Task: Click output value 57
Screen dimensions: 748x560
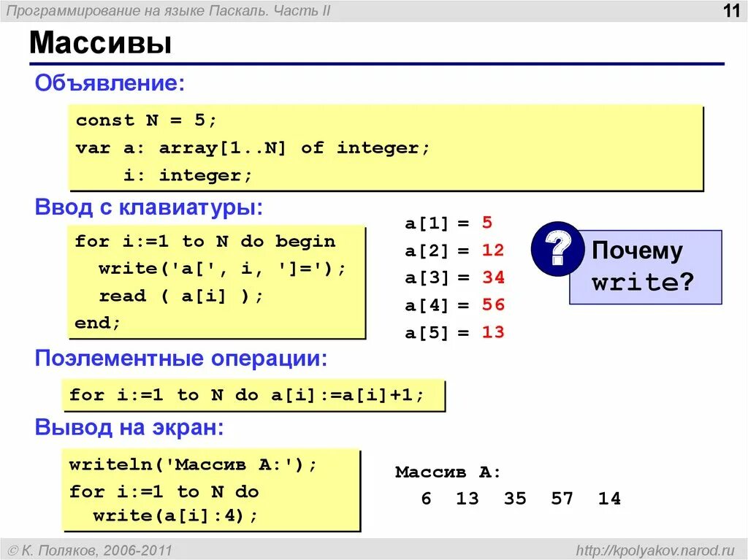Action: (x=562, y=499)
